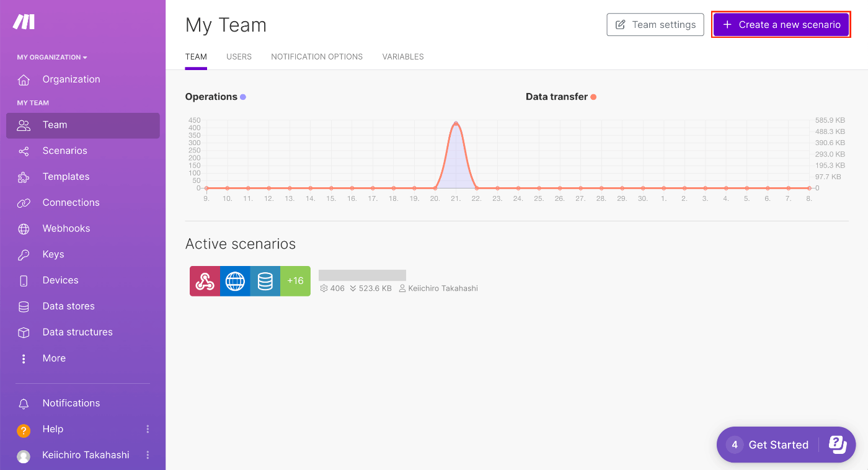This screenshot has width=868, height=470.
Task: Click chart data point at day 20
Action: coord(435,188)
